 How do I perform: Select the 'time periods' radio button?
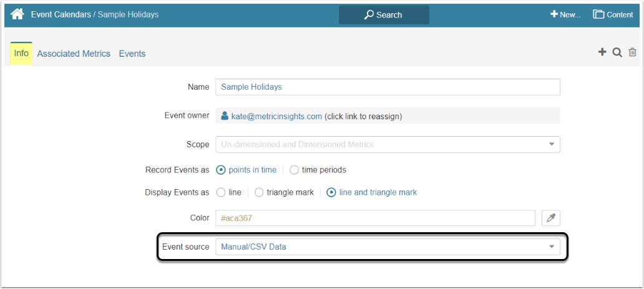click(295, 170)
